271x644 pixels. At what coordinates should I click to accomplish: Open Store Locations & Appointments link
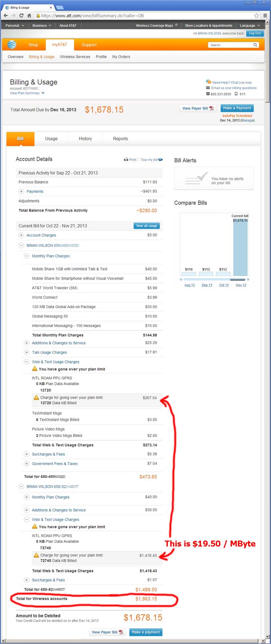209,25
